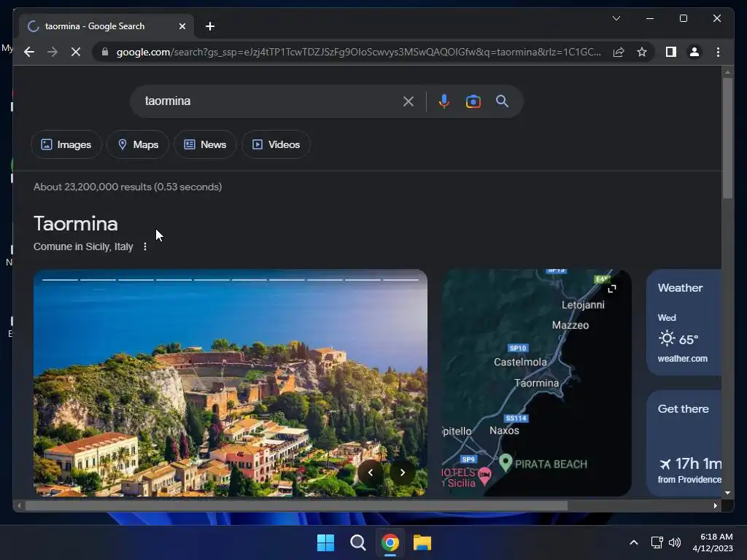Open the tab search dropdown
This screenshot has width=747, height=560.
pos(616,18)
